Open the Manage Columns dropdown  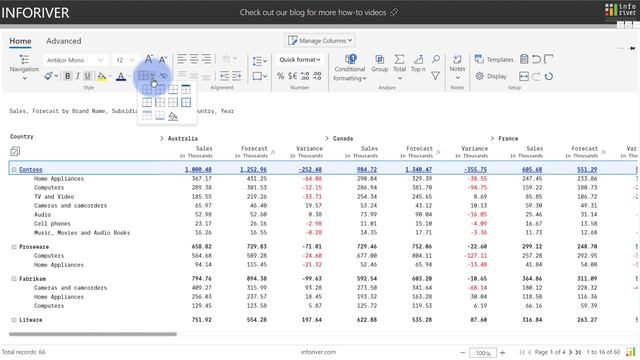point(320,40)
